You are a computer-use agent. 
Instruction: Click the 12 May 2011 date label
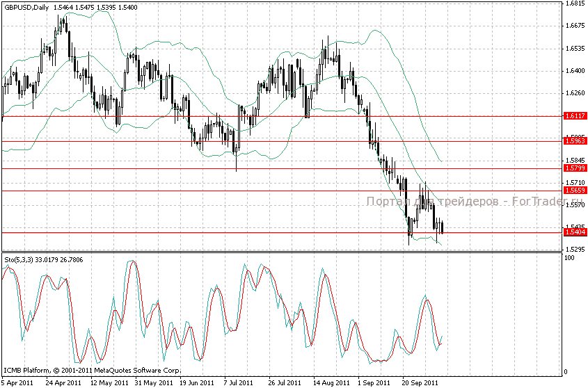(108, 382)
